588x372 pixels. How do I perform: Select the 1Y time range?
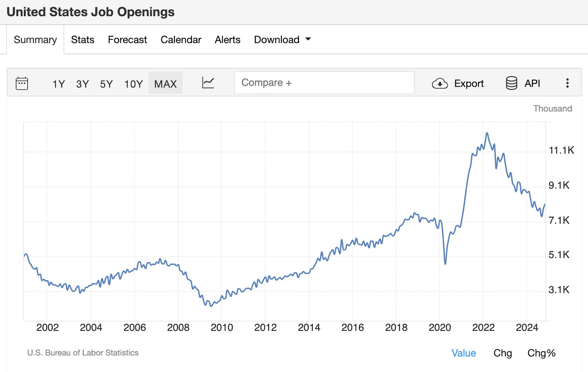(x=58, y=84)
